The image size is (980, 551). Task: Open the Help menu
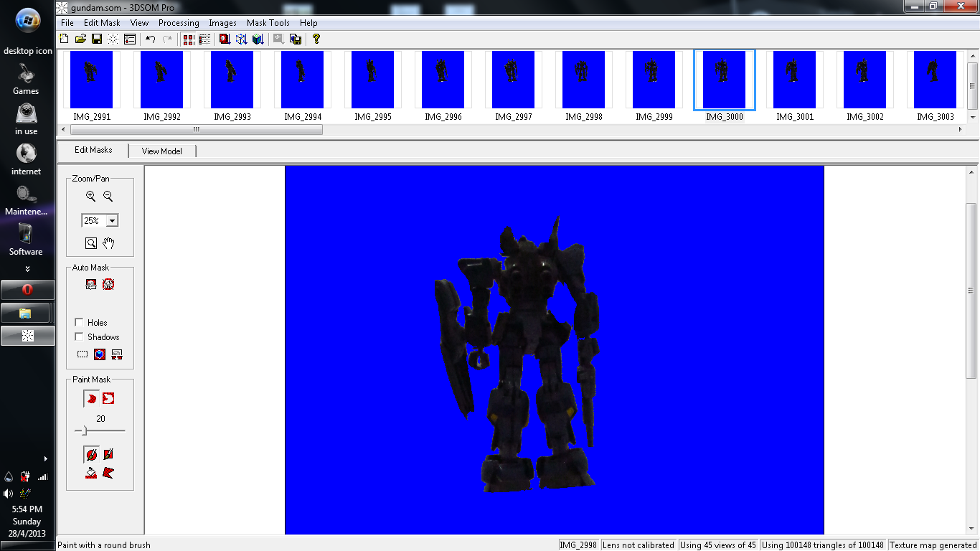click(308, 23)
